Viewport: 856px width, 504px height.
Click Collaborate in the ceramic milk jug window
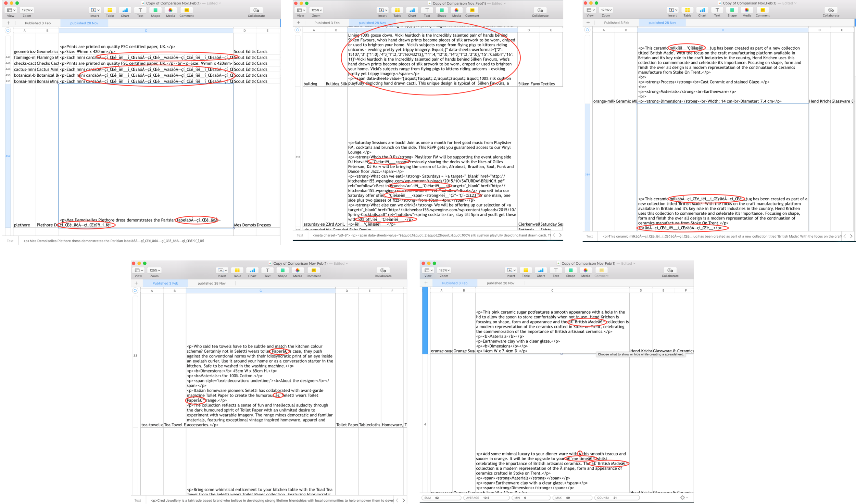click(x=831, y=10)
